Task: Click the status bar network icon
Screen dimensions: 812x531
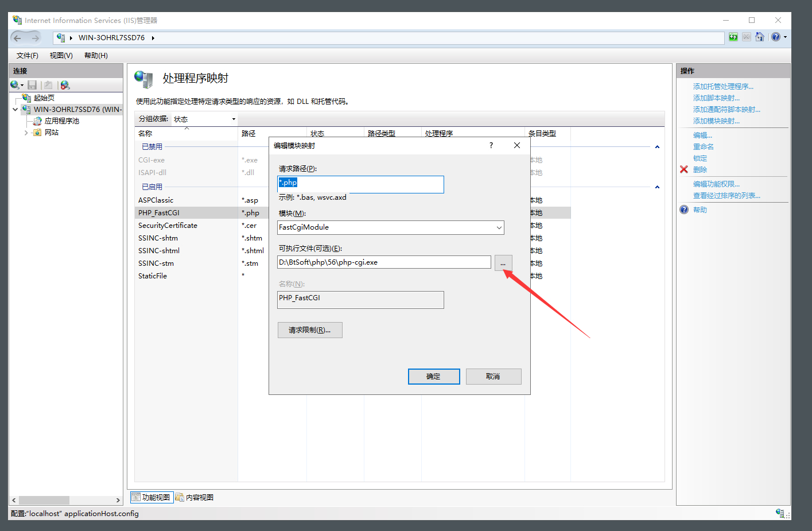Action: tap(780, 513)
